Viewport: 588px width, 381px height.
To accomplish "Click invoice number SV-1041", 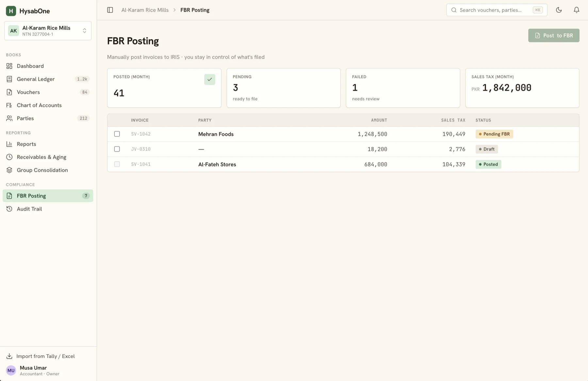I will click(x=141, y=164).
